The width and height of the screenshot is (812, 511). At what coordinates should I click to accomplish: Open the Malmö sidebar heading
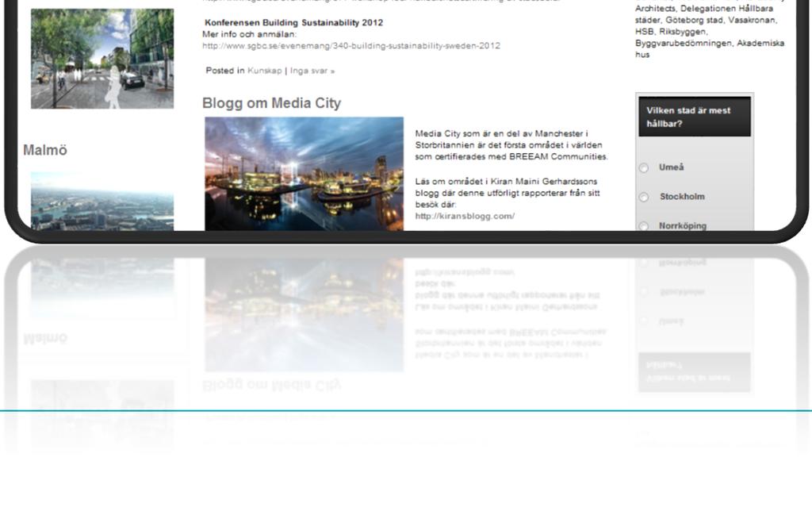45,150
